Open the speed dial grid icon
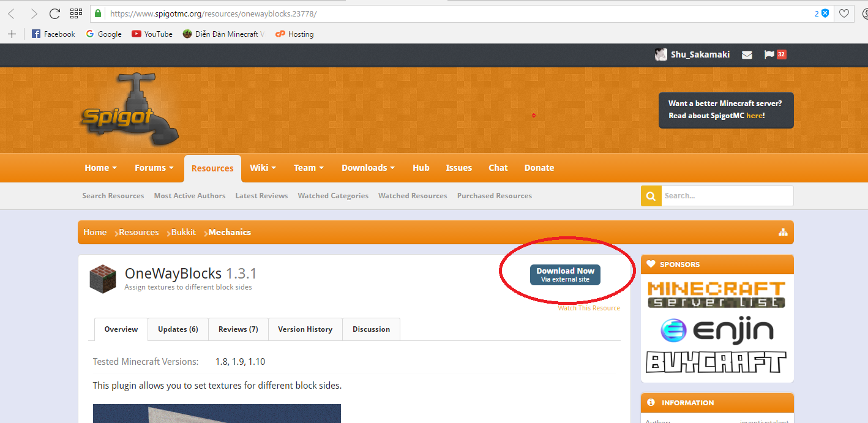Image resolution: width=868 pixels, height=423 pixels. (76, 13)
